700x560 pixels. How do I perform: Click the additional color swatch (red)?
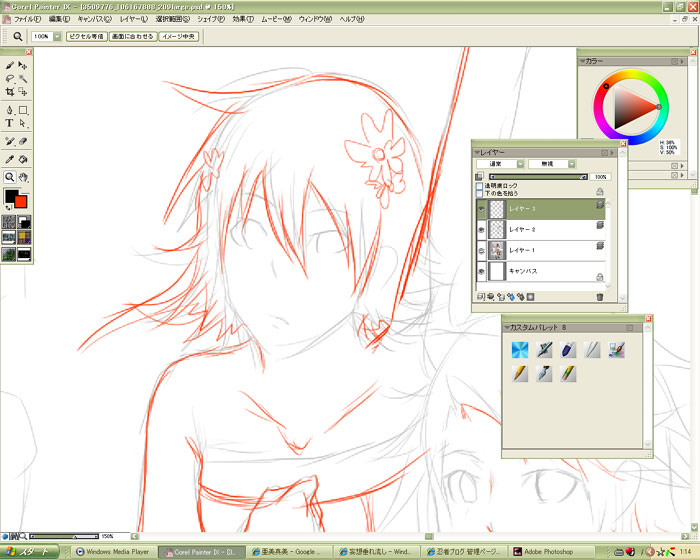[x=21, y=202]
